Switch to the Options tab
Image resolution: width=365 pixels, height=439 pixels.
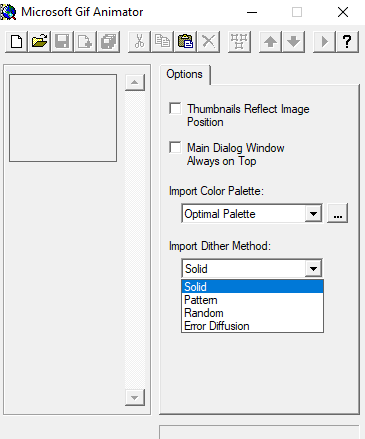coord(184,74)
